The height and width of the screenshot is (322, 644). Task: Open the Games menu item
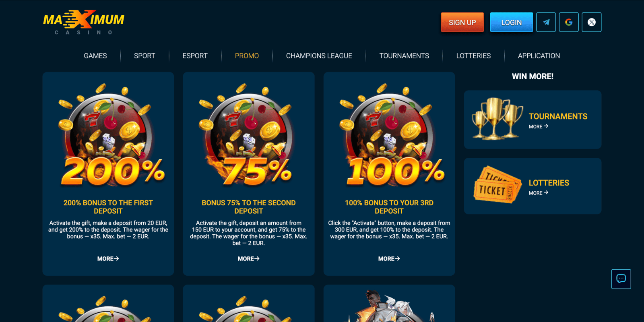coord(95,56)
